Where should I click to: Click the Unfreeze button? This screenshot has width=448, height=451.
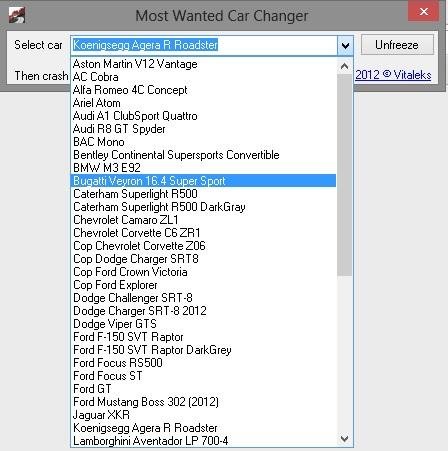point(397,45)
